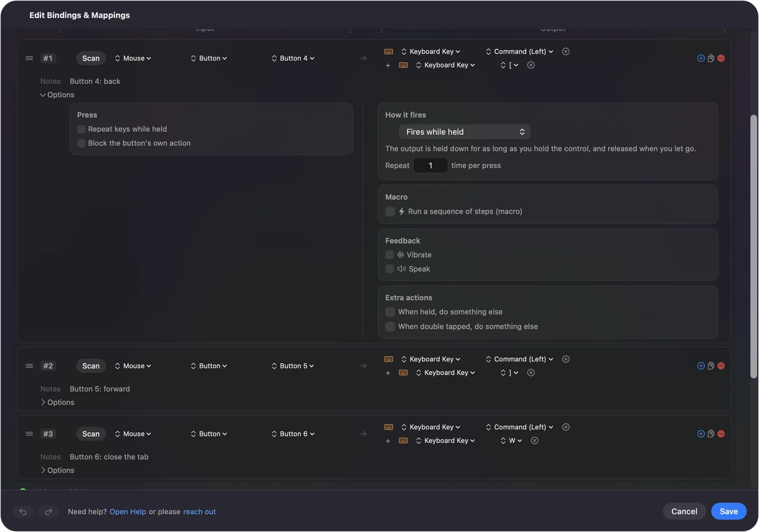Click the undo arrow button
This screenshot has height=532, width=759.
[23, 511]
